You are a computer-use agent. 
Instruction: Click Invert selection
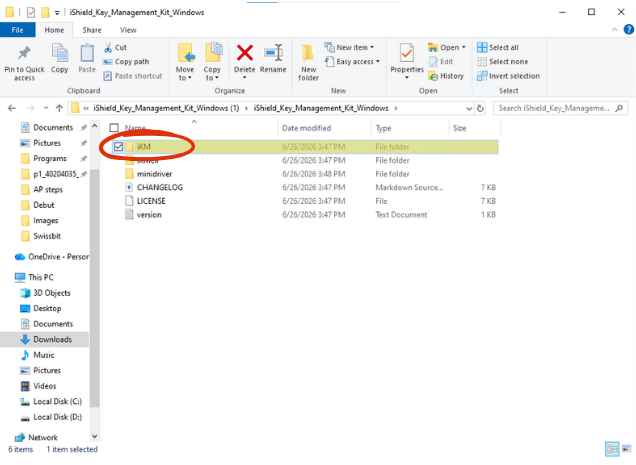coord(508,76)
